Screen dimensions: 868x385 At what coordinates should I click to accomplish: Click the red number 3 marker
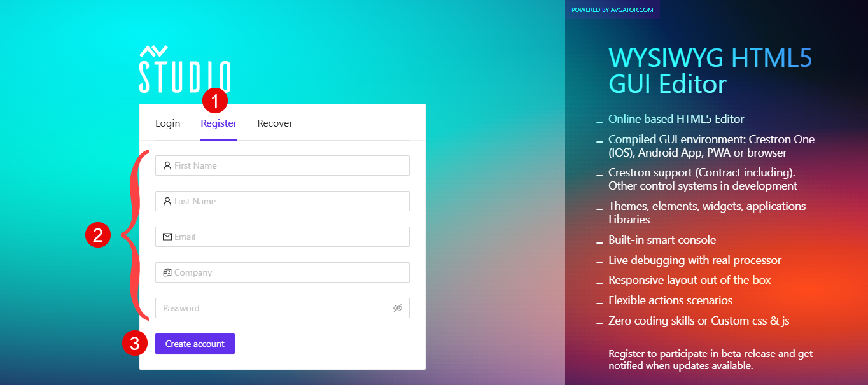[x=134, y=344]
